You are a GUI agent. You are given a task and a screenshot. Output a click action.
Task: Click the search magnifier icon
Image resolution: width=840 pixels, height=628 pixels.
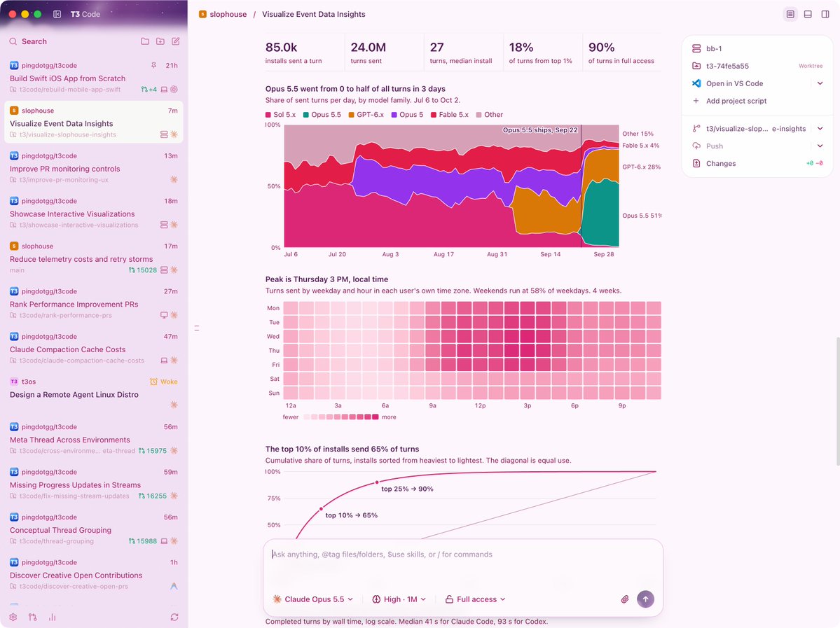[x=13, y=41]
